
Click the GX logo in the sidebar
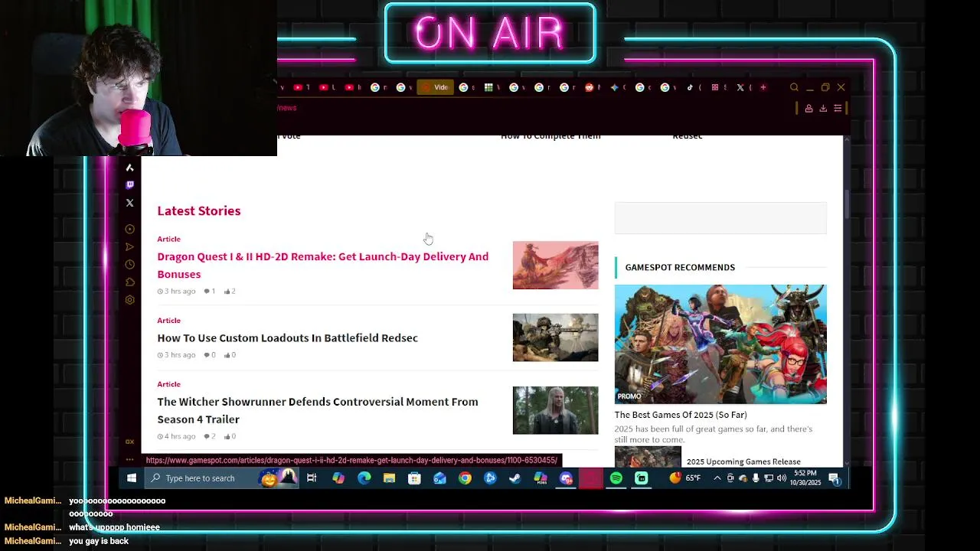(129, 442)
